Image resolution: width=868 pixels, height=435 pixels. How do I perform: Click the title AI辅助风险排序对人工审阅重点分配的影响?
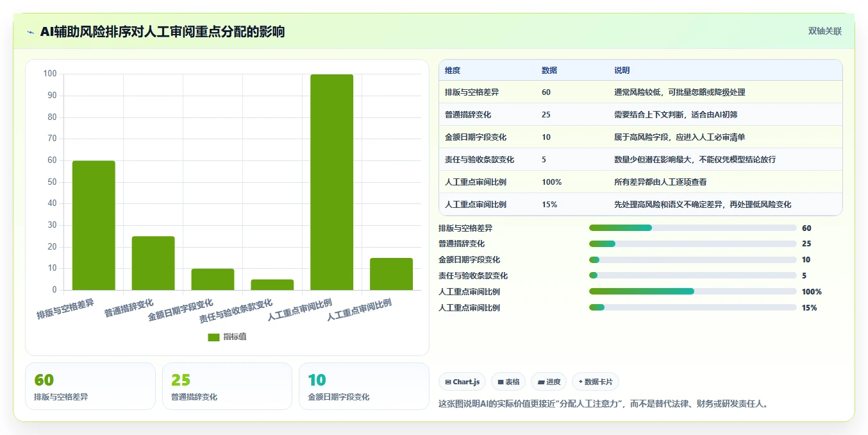pyautogui.click(x=162, y=31)
